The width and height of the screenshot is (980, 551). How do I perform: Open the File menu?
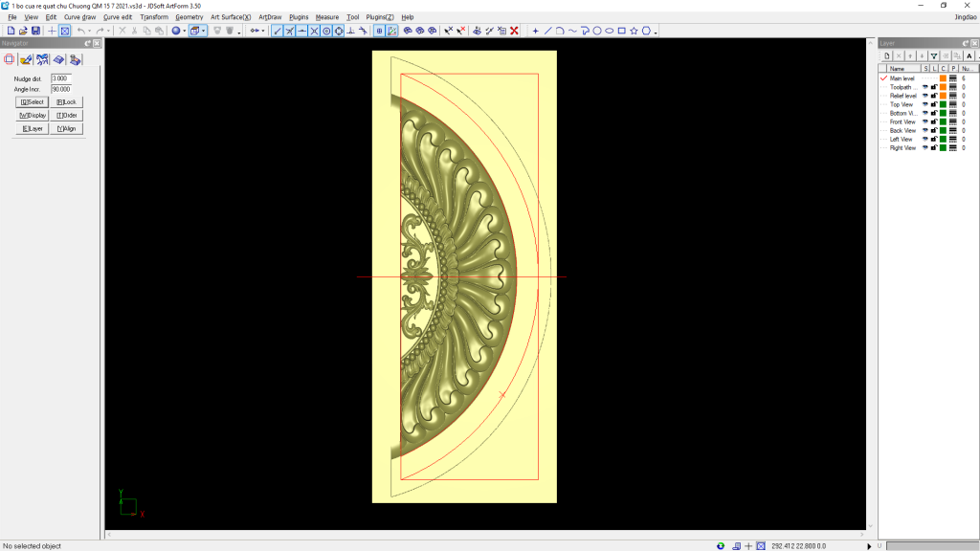click(x=12, y=17)
